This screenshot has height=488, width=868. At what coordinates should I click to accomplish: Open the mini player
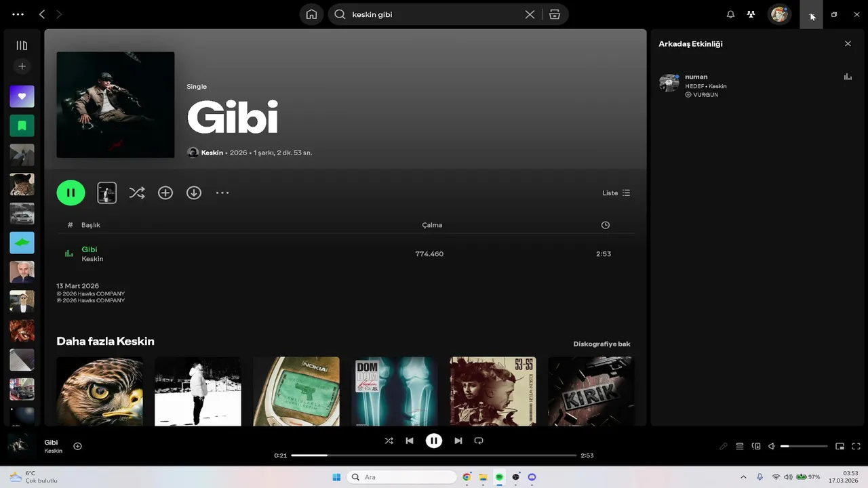[x=840, y=447]
